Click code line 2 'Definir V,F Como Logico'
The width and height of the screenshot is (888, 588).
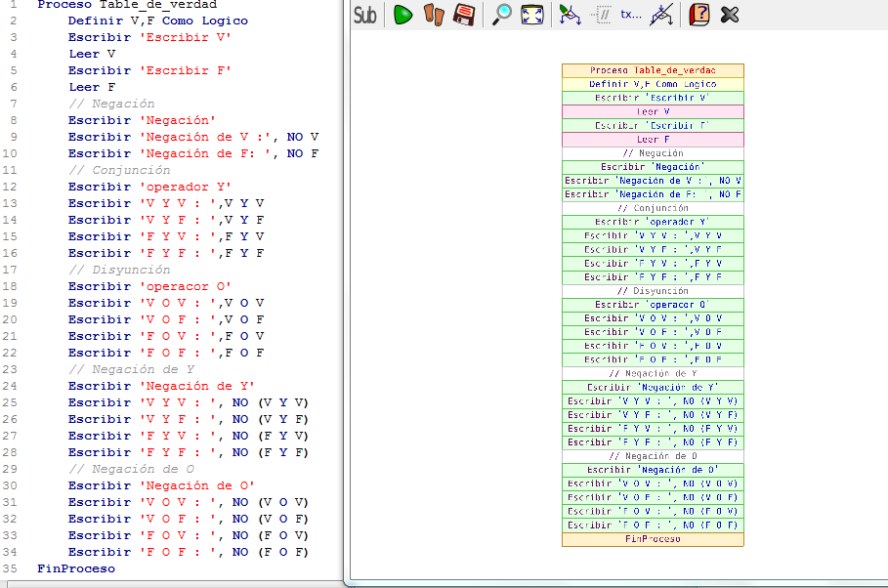[x=158, y=21]
